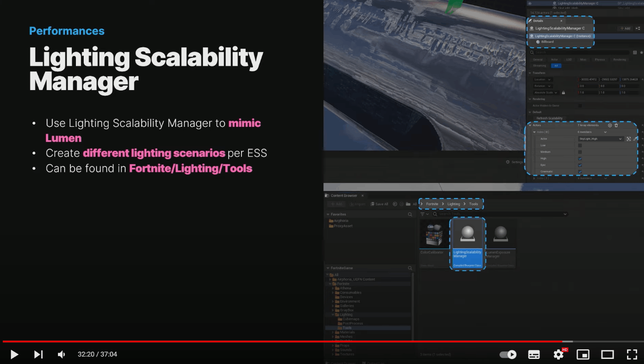
Task: Click the Details panel search field
Action: 579,52
